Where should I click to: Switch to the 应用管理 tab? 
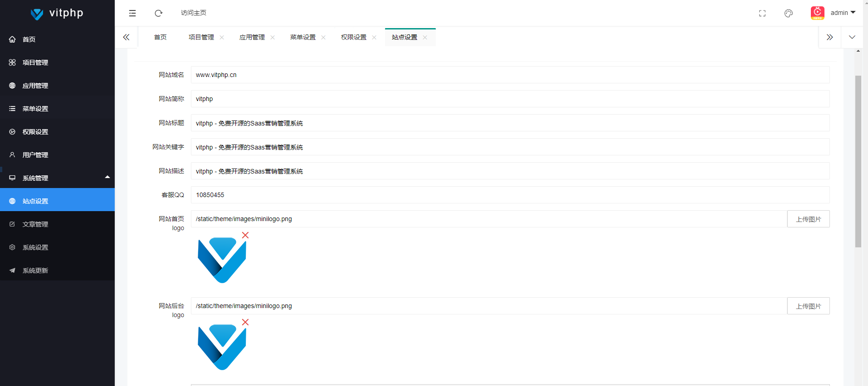tap(252, 37)
